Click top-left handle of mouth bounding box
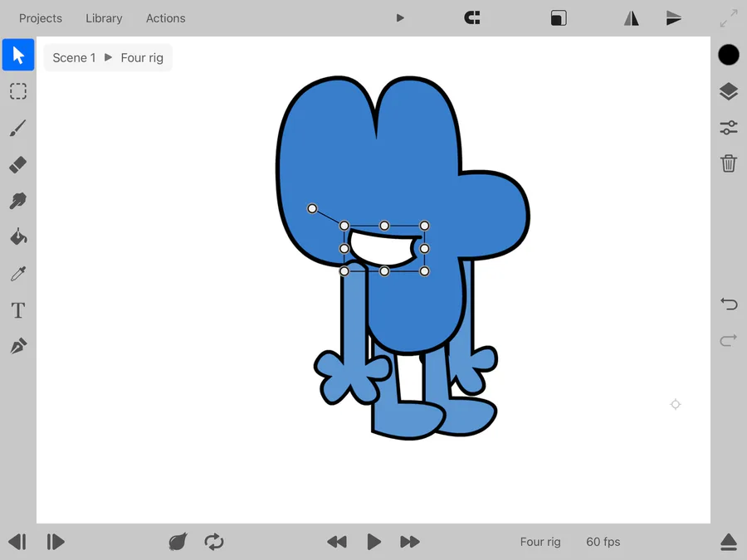This screenshot has height=560, width=747. point(344,225)
